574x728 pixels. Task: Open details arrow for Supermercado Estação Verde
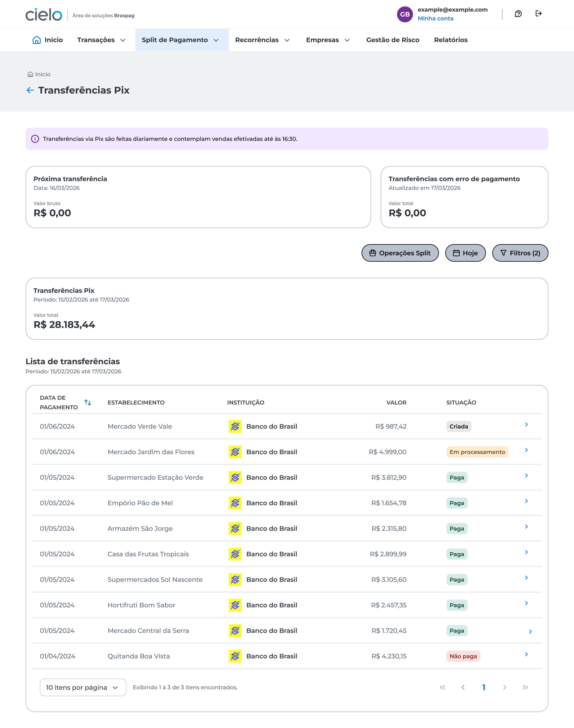point(526,475)
